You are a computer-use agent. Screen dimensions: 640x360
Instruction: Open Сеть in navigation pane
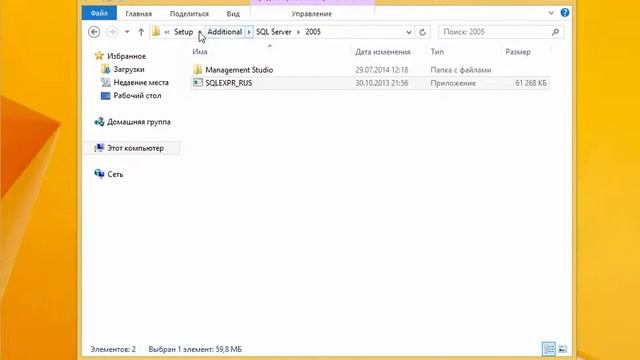pyautogui.click(x=116, y=174)
